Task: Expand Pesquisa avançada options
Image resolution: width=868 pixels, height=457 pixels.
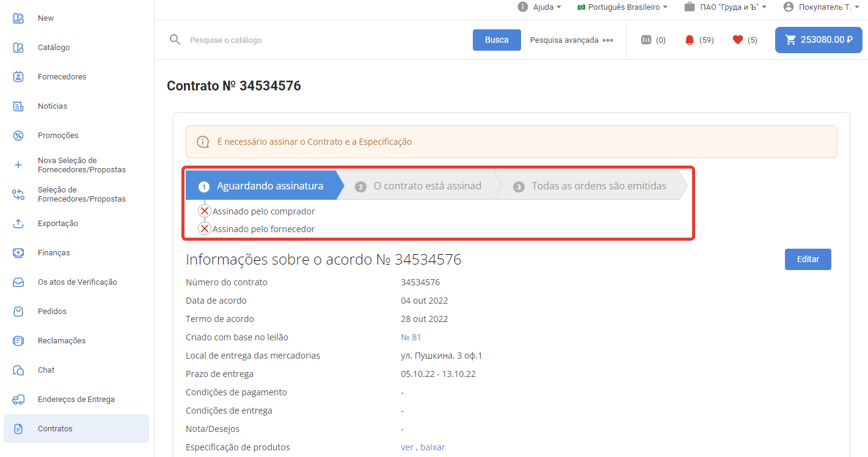Action: 571,40
